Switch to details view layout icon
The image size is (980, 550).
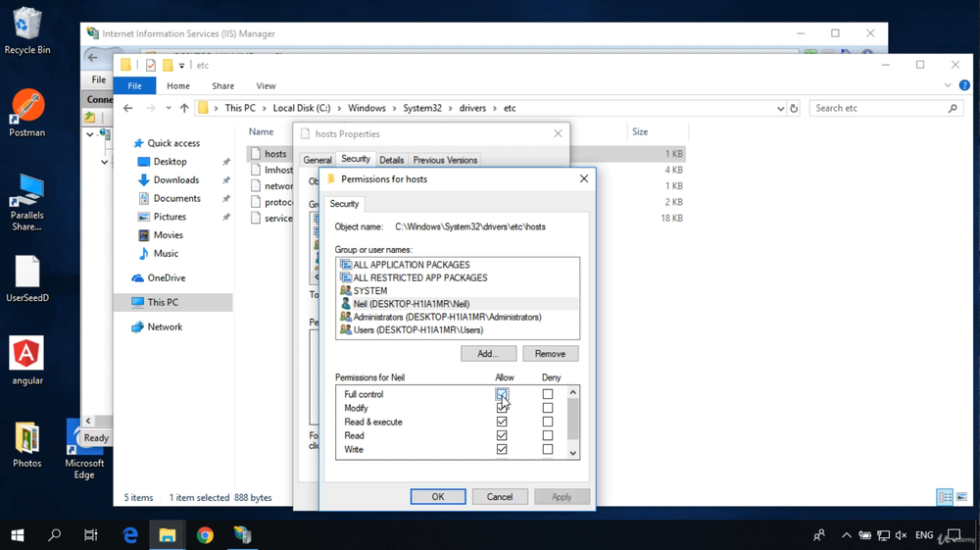945,497
